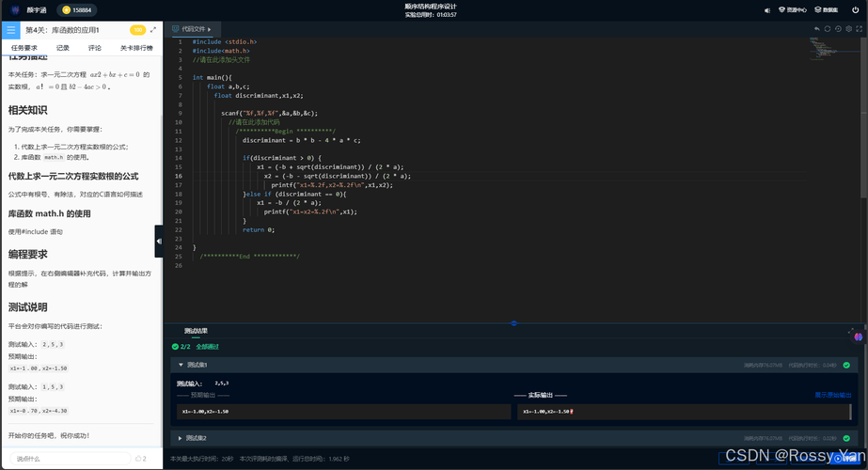Image resolution: width=868 pixels, height=470 pixels.
Task: Click the 2/2 passed (全部通过) status
Action: click(196, 347)
